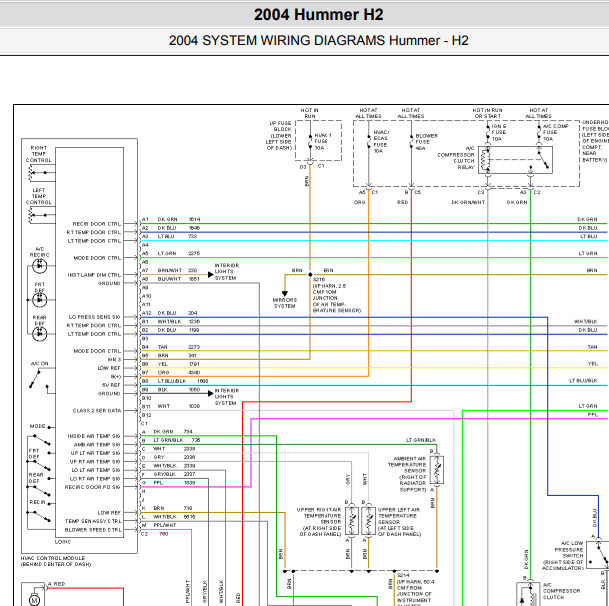Select the 'A/C RECIRC' indicator label
Screen dimensions: 609x606
[x=40, y=252]
